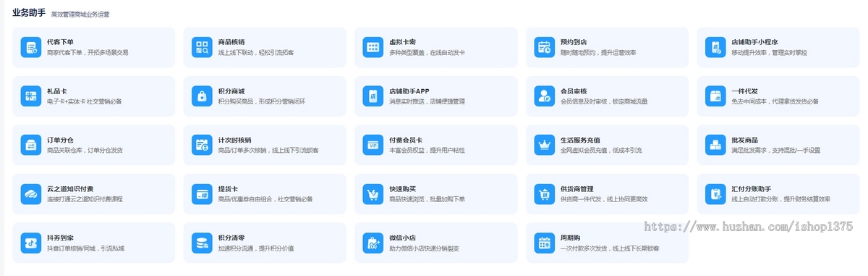The width and height of the screenshot is (868, 276).
Task: Click text 全网虚拟会员充值，低成本引流
Action: pos(601,150)
